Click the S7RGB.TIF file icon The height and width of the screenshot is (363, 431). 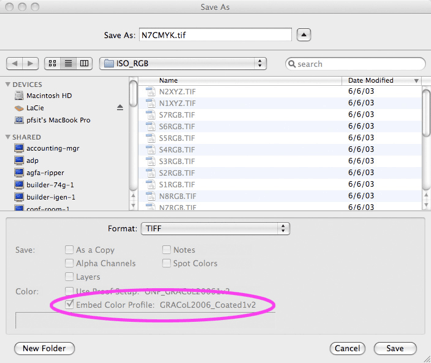point(151,115)
